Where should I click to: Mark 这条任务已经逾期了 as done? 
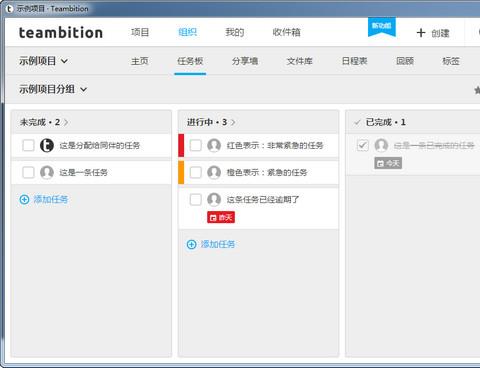(196, 199)
